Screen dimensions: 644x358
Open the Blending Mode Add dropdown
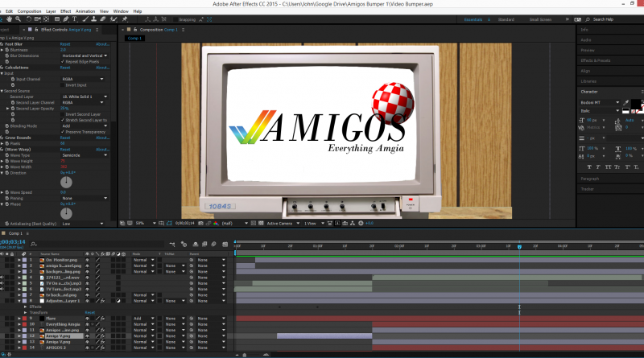(x=85, y=126)
